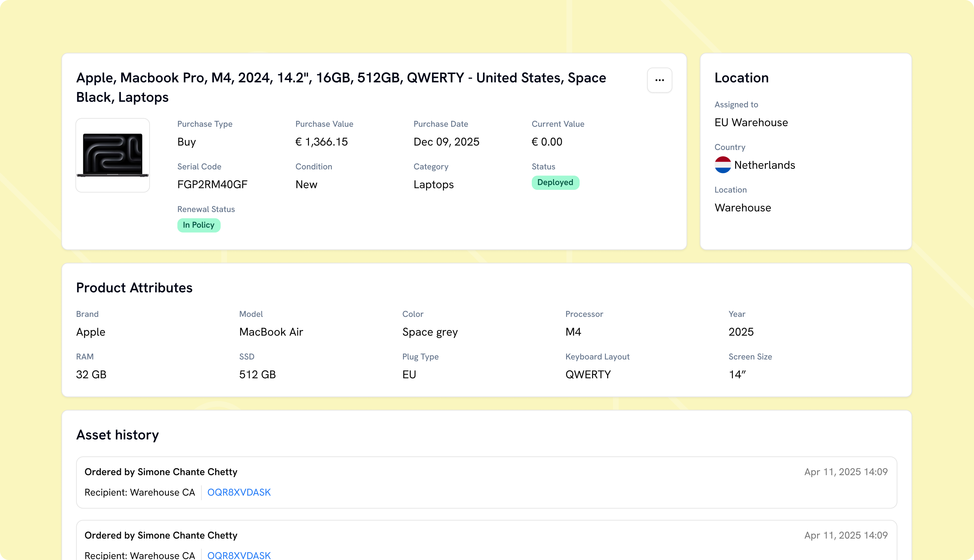Open first OQR8XVDASK order link
Viewport: 974px width, 560px height.
coord(239,492)
